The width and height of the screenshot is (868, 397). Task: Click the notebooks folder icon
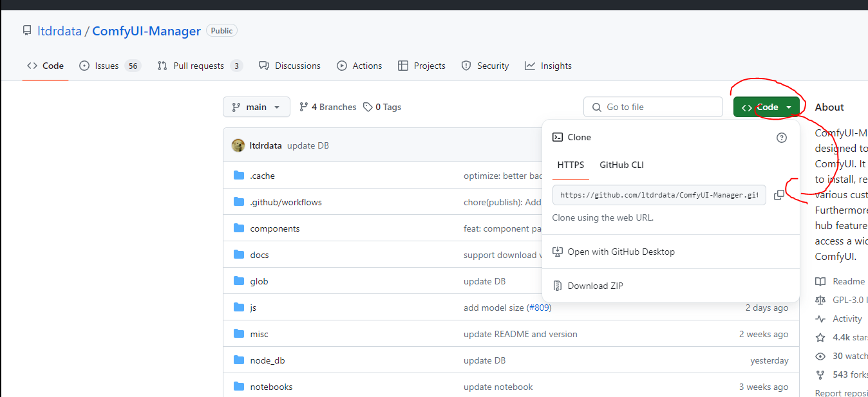click(x=239, y=387)
